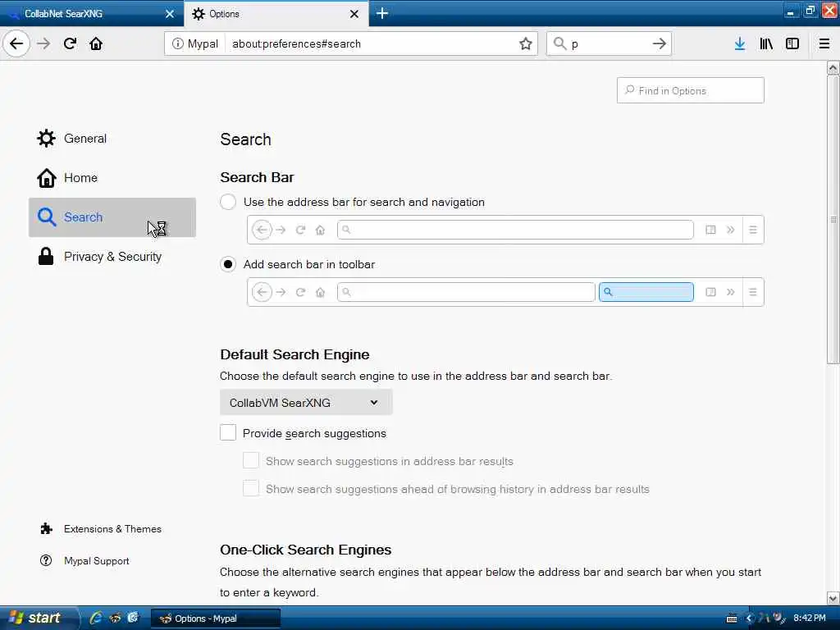The height and width of the screenshot is (630, 840).
Task: Click the highlighted search bar in toolbar preview
Action: 646,292
